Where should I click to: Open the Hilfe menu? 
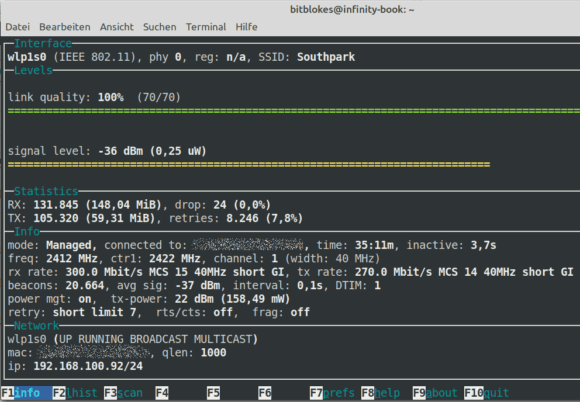pyautogui.click(x=246, y=27)
